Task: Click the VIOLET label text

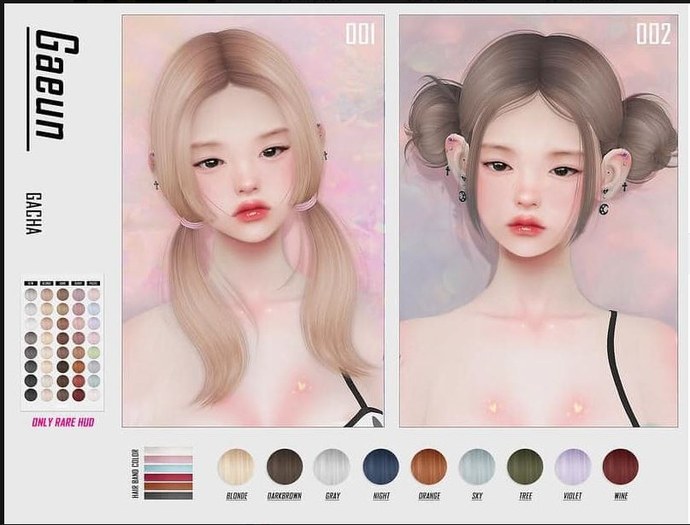Action: (573, 496)
